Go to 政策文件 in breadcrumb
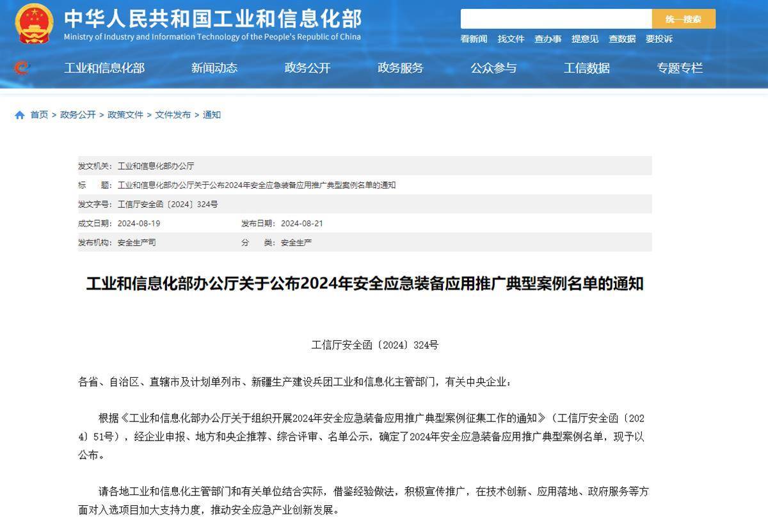Screen dimensions: 768x532 [125, 115]
